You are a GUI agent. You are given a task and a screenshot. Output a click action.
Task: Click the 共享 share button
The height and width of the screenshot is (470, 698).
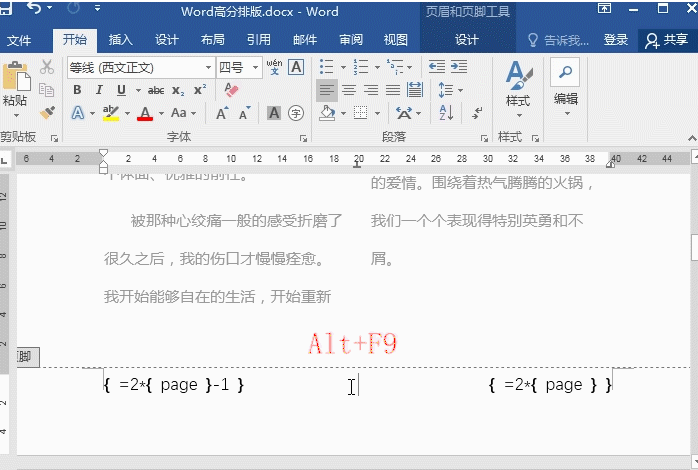click(x=667, y=40)
